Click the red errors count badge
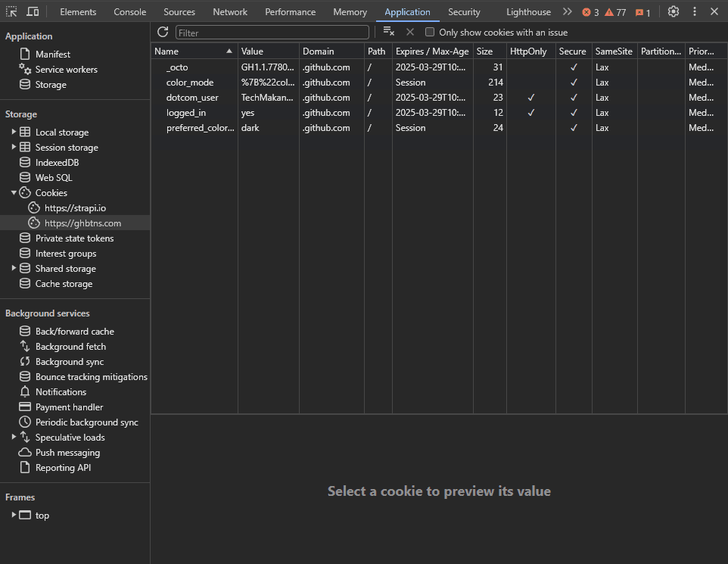 [x=590, y=12]
